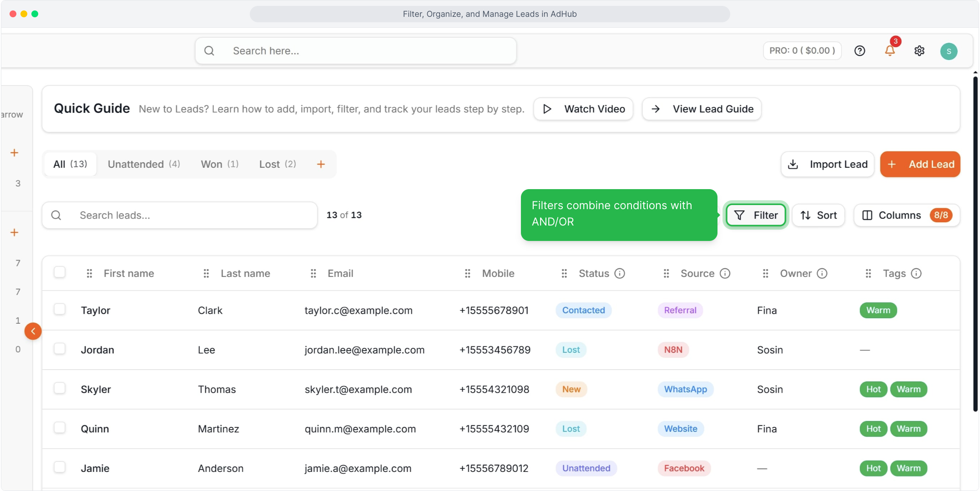Grab the Tags column drag handle

pos(868,273)
